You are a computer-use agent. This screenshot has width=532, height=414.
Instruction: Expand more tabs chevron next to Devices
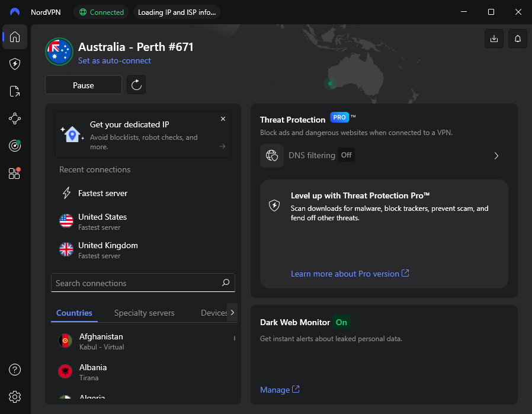click(232, 312)
